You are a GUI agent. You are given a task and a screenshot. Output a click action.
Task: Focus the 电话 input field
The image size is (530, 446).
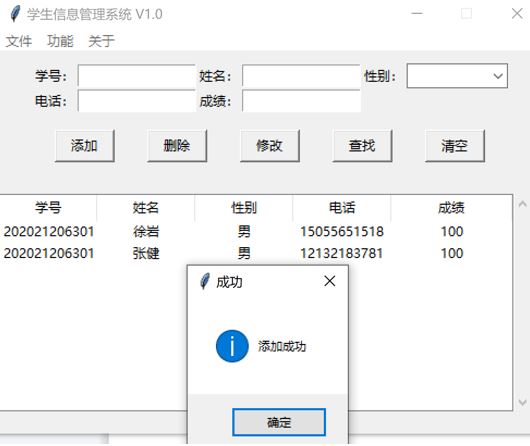coord(137,101)
